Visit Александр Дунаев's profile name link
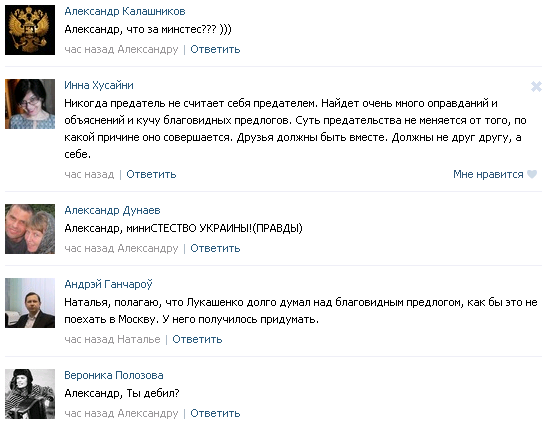The height and width of the screenshot is (430, 559). point(112,210)
